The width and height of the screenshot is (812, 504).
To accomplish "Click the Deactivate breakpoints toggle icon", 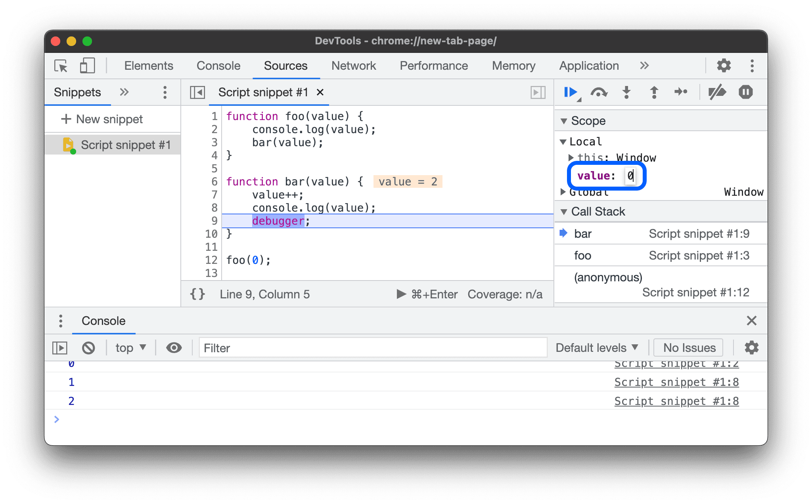I will click(715, 92).
